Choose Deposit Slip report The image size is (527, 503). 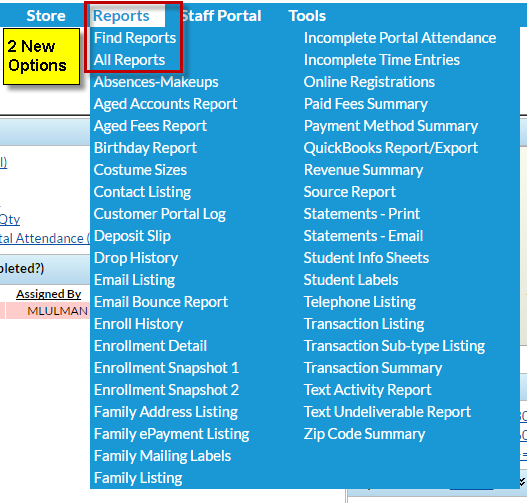(132, 236)
